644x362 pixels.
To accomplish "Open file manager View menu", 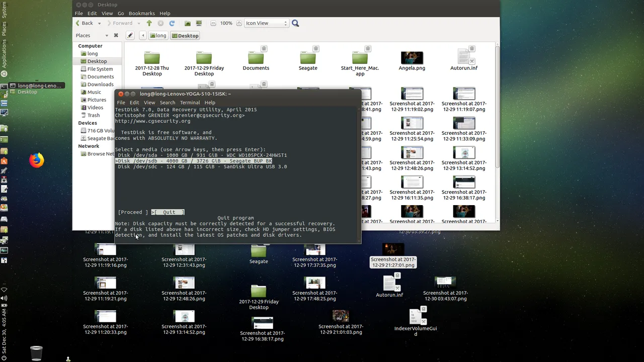I will click(x=107, y=13).
